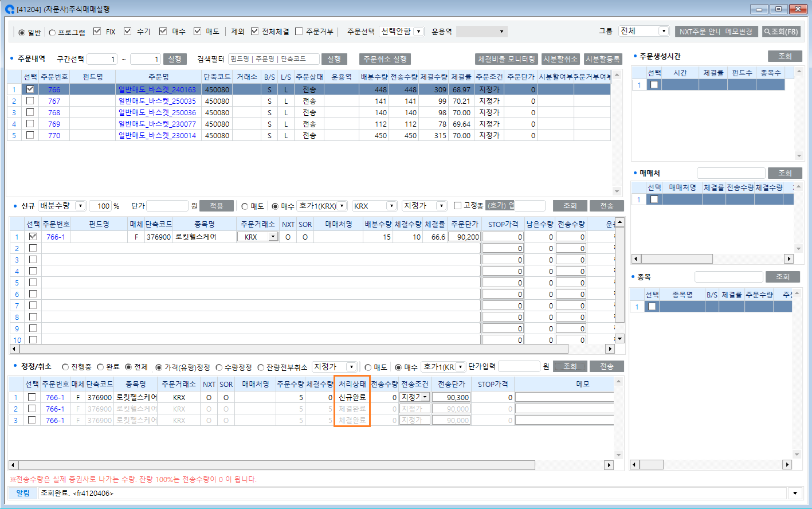Click the 처리상태 column header
Screen dimensions: 812x509
pos(352,384)
